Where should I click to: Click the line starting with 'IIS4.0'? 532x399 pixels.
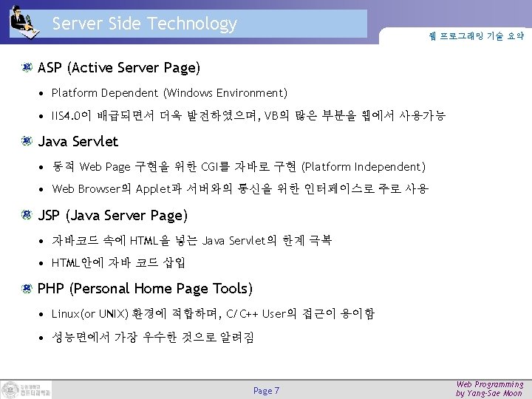click(x=248, y=116)
